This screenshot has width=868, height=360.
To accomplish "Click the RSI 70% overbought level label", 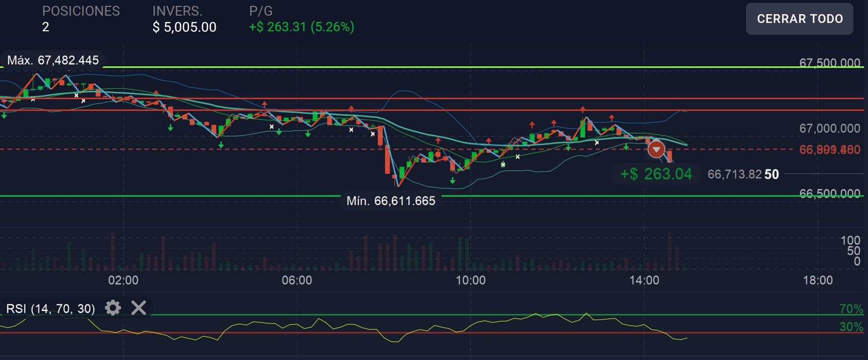I will coord(851,309).
